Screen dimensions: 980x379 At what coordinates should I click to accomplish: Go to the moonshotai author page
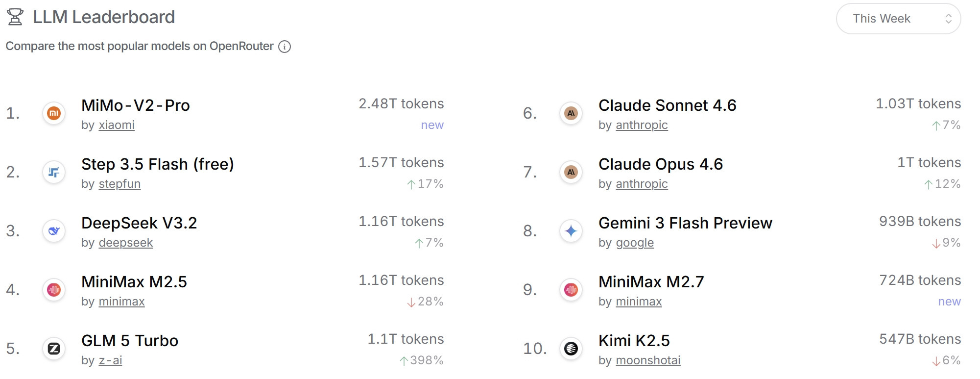[648, 360]
